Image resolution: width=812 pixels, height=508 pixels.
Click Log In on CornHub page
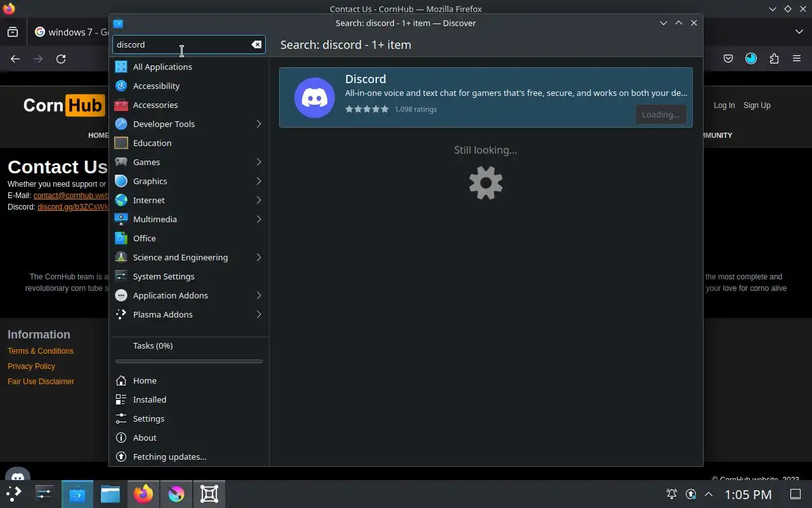[x=724, y=105]
